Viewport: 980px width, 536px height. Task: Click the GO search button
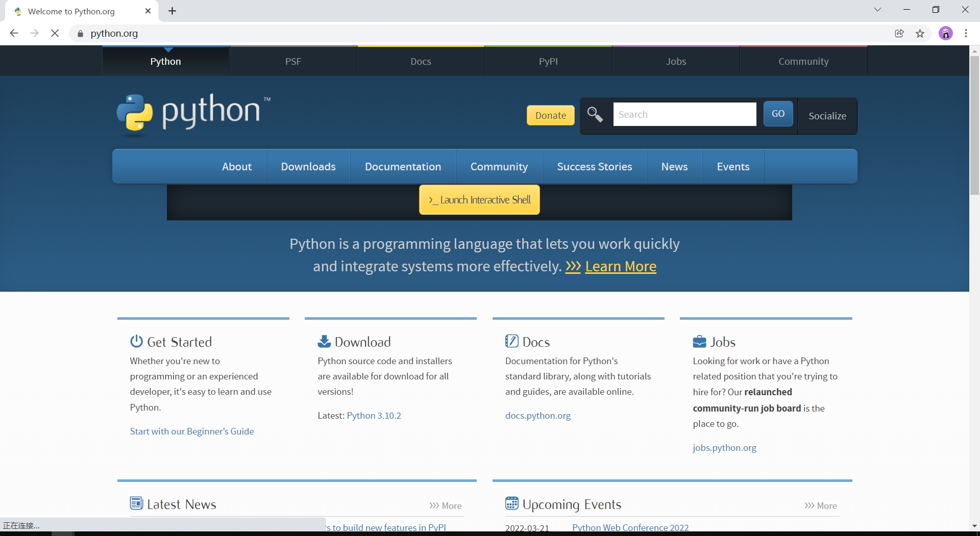pyautogui.click(x=778, y=113)
